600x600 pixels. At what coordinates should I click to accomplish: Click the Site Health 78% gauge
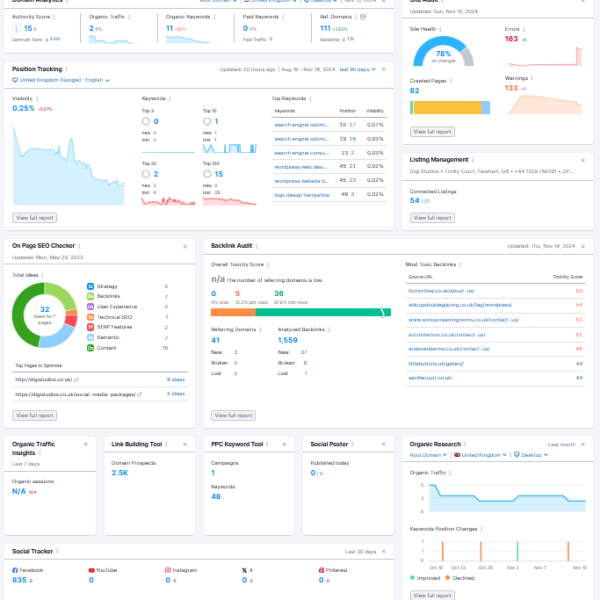click(x=443, y=52)
